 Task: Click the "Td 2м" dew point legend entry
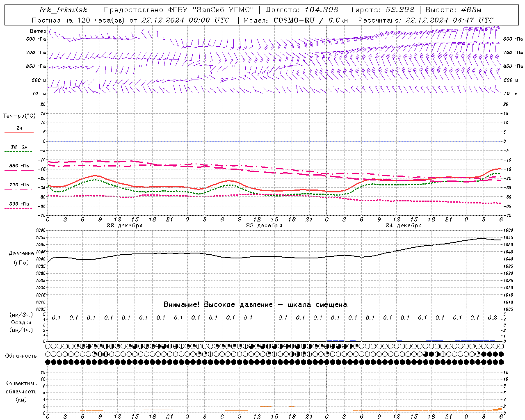[19, 147]
